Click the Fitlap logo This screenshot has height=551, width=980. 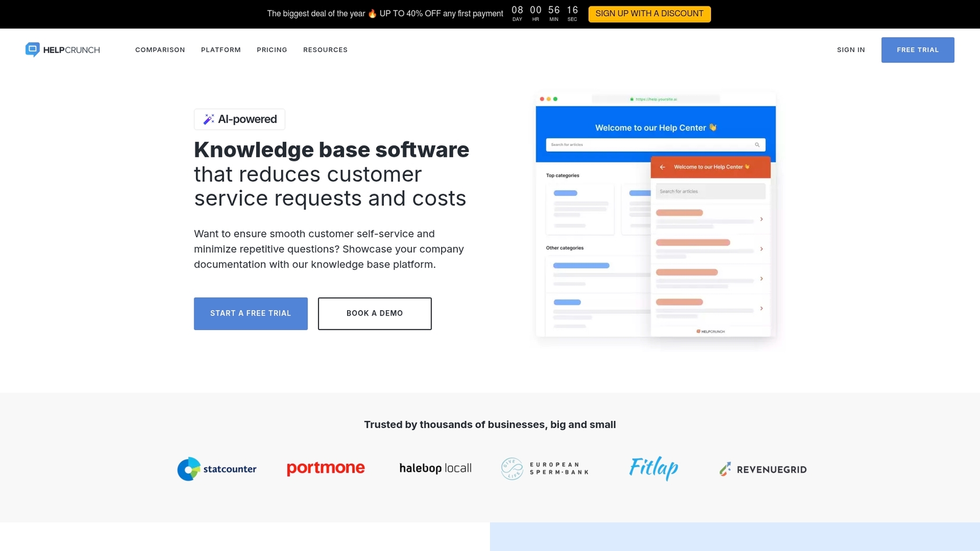(653, 468)
